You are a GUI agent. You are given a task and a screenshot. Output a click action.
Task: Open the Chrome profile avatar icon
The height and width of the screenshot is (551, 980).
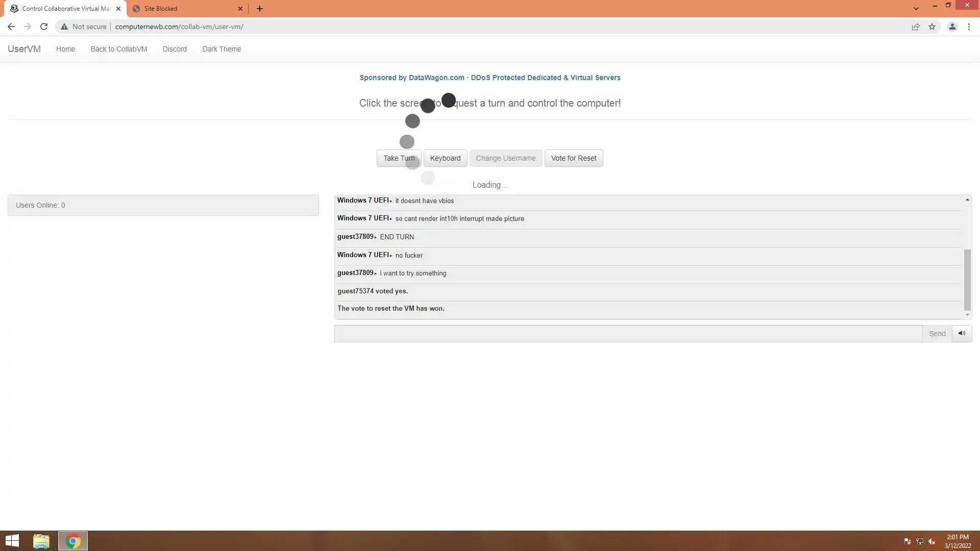(x=952, y=27)
